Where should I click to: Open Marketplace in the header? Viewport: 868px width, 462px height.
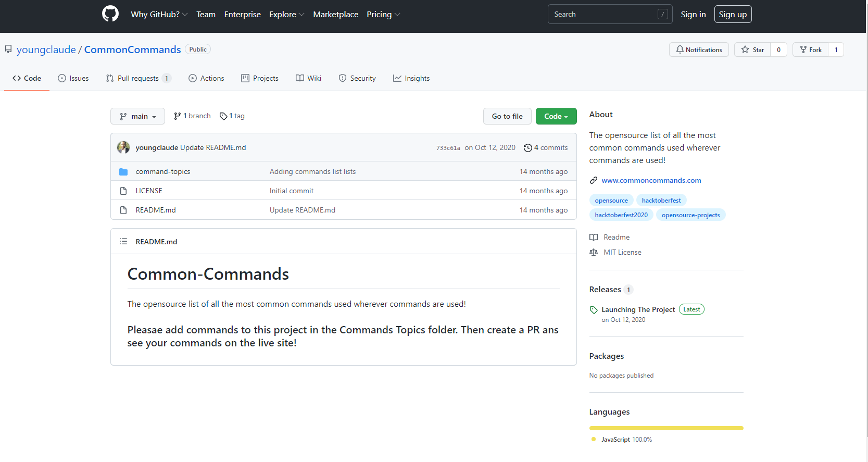[336, 15]
